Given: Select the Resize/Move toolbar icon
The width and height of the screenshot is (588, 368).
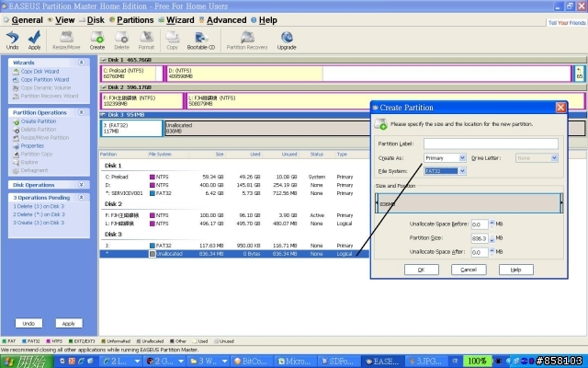Looking at the screenshot, I should (66, 40).
